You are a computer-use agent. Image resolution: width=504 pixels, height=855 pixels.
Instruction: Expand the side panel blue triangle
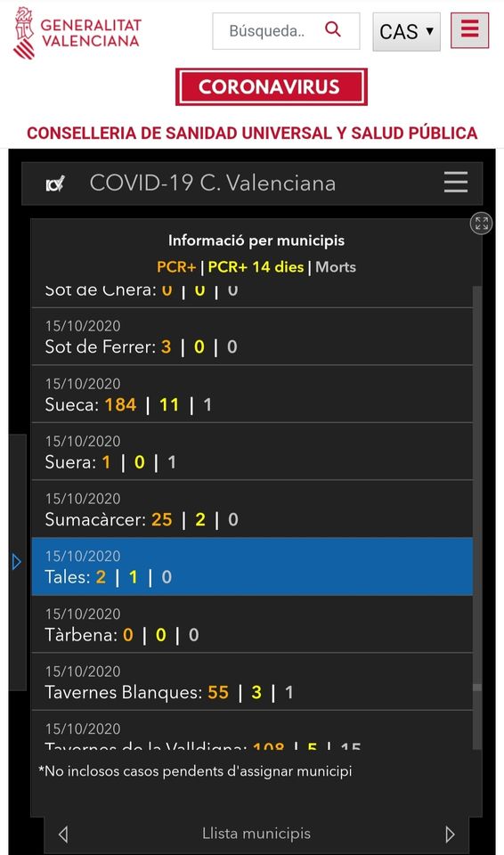tap(17, 562)
